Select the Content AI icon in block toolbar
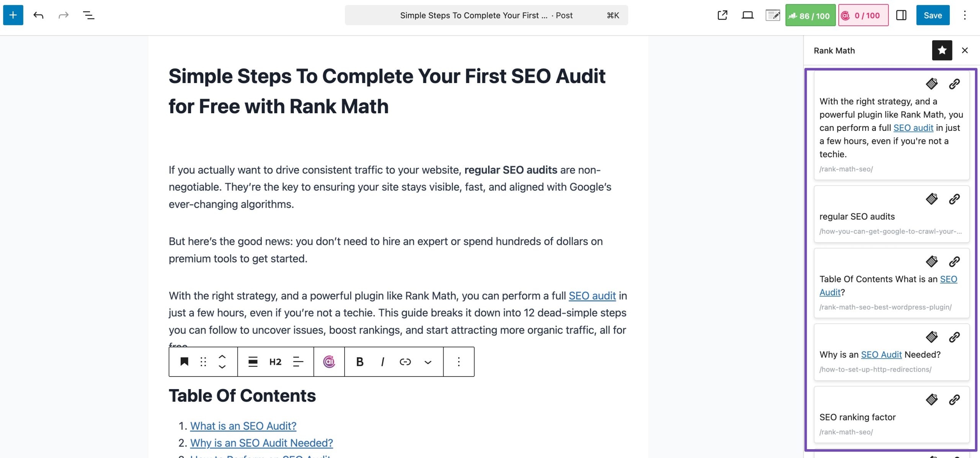980x458 pixels. pos(329,362)
